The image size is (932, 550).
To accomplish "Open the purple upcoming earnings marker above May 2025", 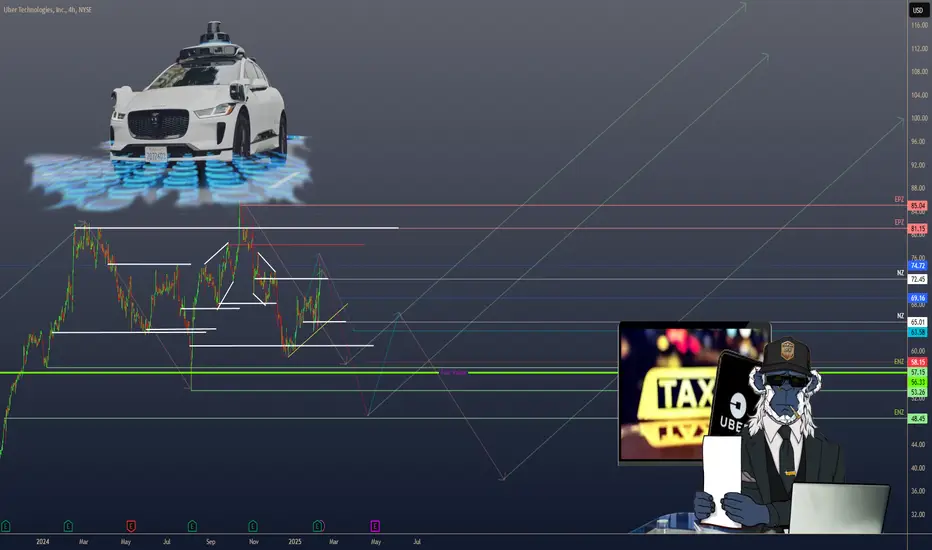I will click(375, 526).
